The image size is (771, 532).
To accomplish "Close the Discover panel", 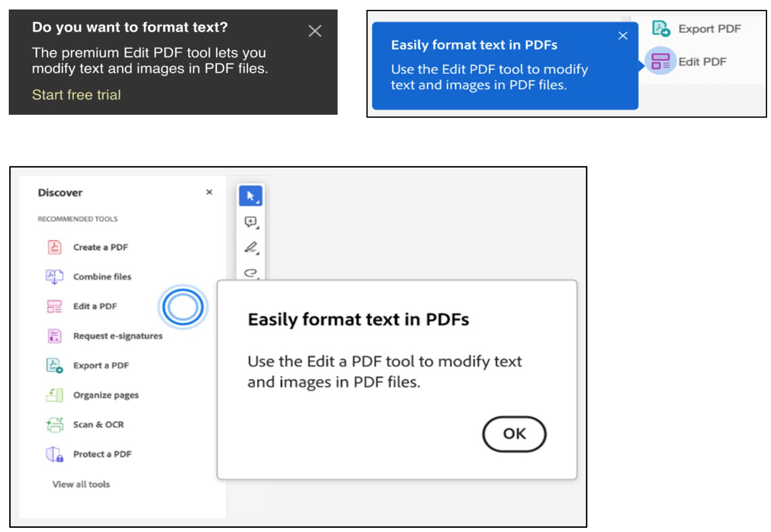I will pyautogui.click(x=209, y=192).
